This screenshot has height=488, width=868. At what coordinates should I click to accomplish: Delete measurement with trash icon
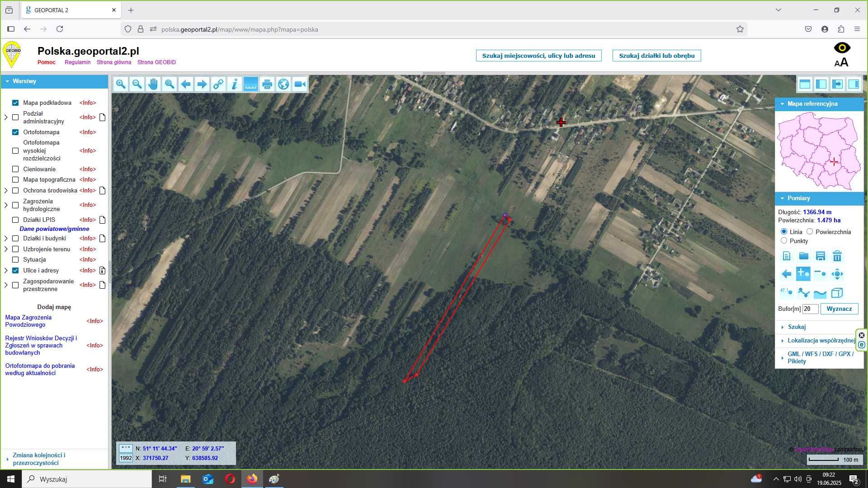837,256
